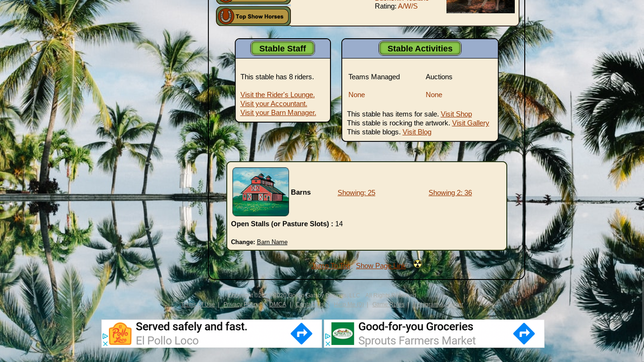Click the radiation symbol icon

point(418,264)
